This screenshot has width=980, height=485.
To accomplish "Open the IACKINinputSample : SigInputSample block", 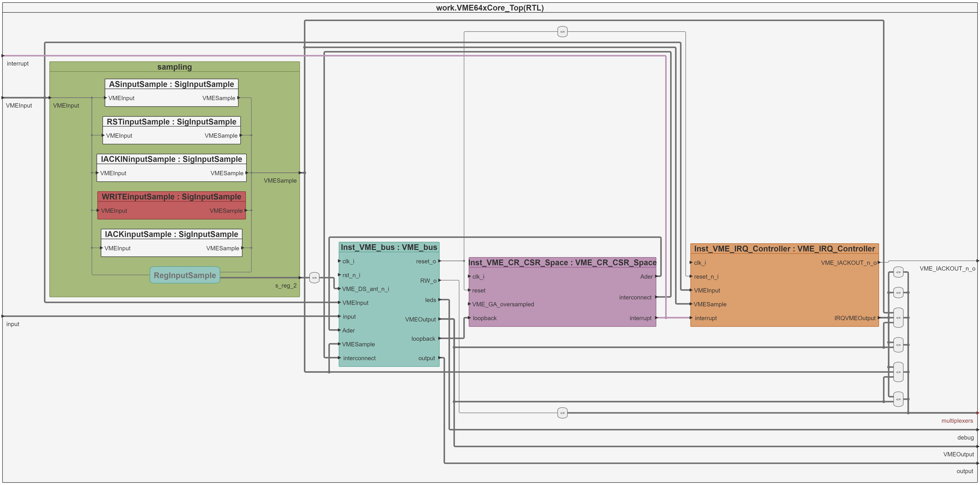I will click(x=172, y=167).
